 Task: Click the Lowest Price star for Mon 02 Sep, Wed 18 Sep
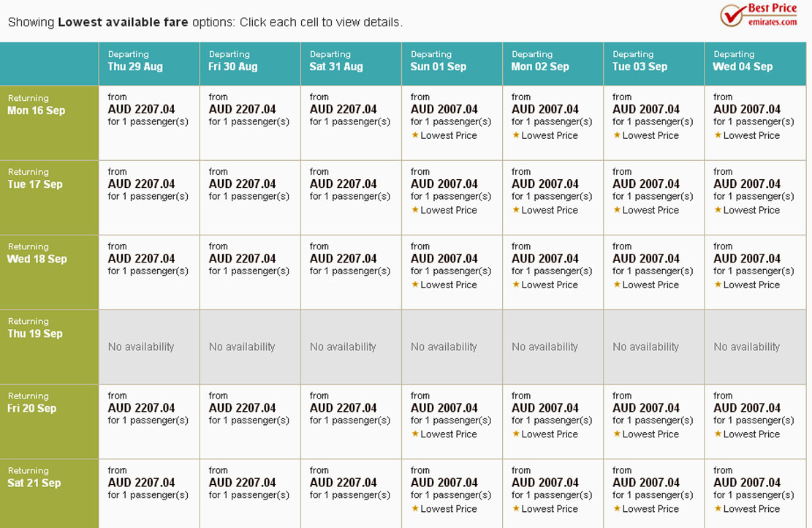(516, 284)
